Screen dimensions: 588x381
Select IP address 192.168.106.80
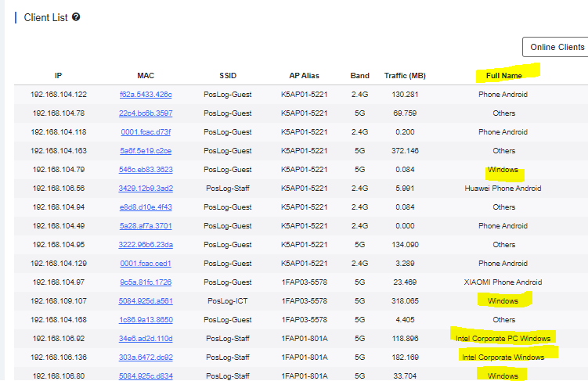tap(59, 376)
